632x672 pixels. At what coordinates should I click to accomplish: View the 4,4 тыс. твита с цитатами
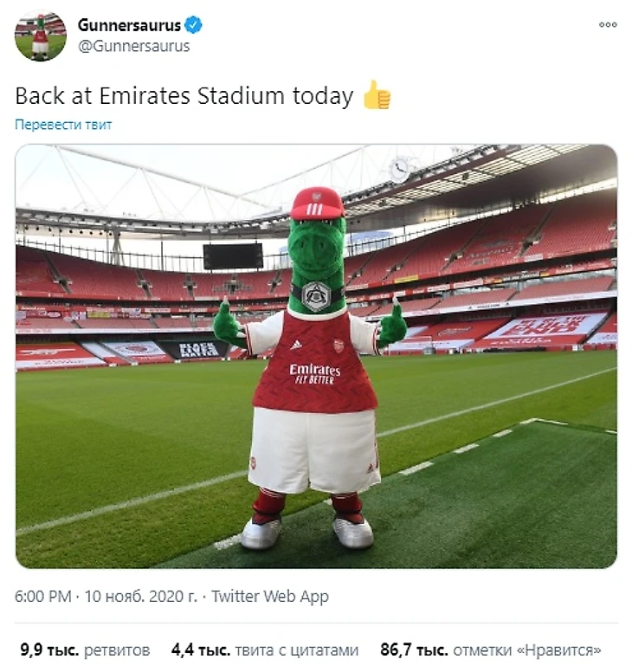point(264,649)
